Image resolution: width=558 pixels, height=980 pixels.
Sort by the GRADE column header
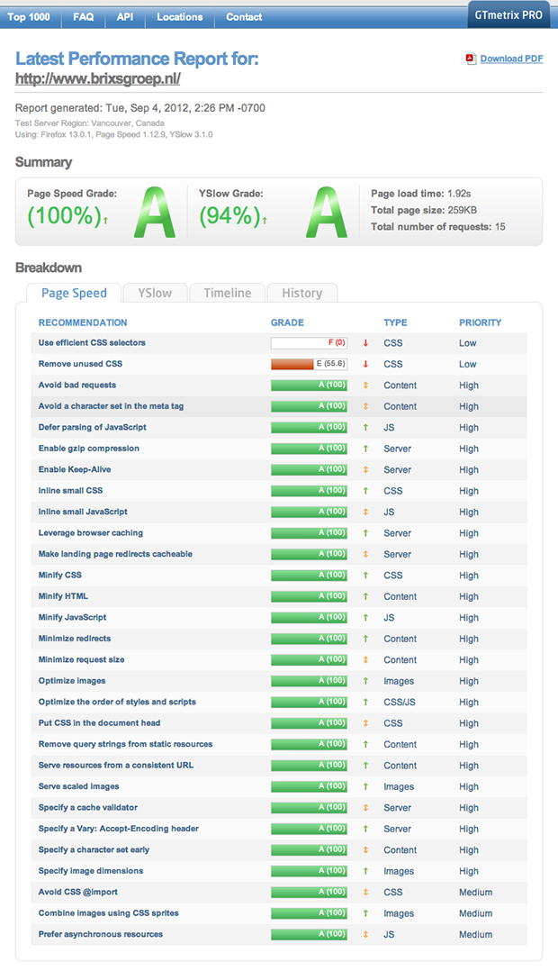(x=287, y=322)
